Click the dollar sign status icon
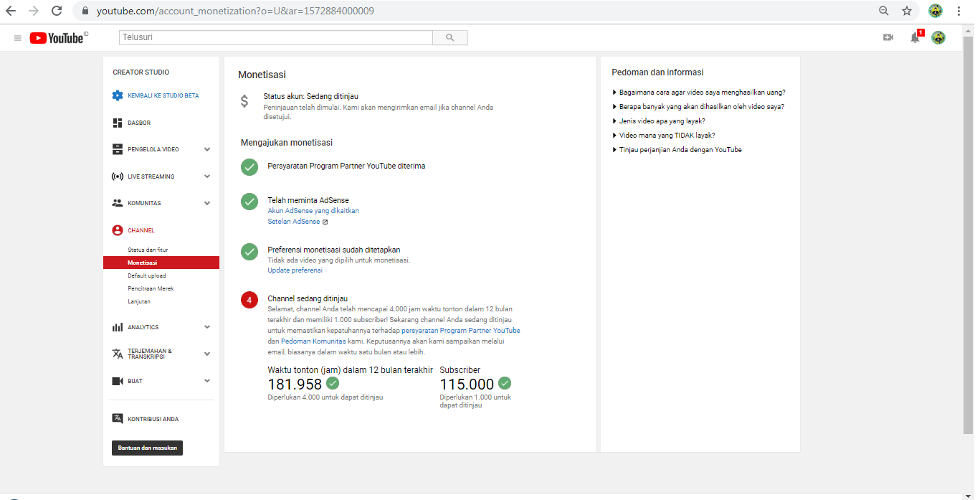 [x=244, y=101]
